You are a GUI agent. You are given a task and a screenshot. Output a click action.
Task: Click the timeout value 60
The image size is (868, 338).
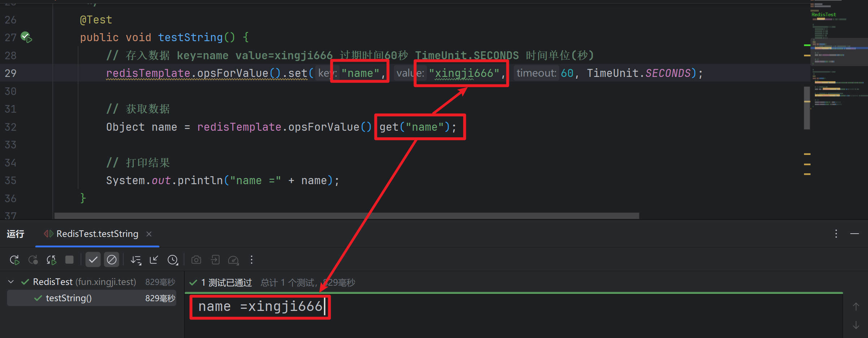(x=567, y=73)
